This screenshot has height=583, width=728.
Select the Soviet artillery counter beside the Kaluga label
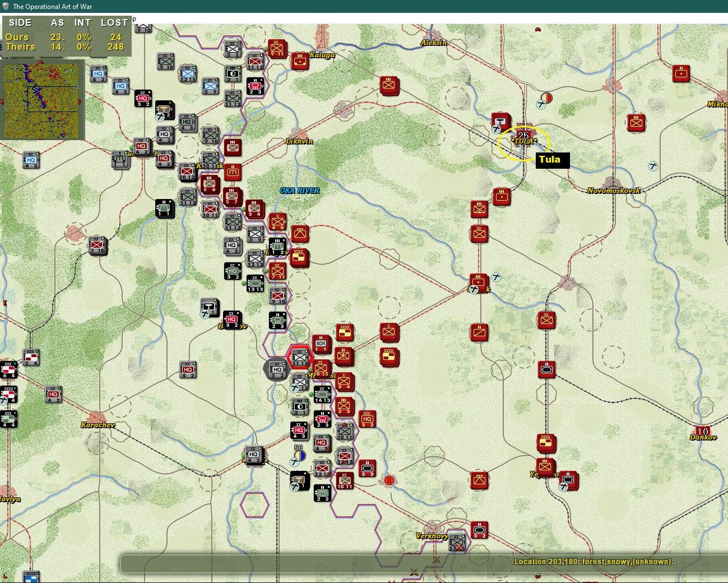[x=300, y=62]
